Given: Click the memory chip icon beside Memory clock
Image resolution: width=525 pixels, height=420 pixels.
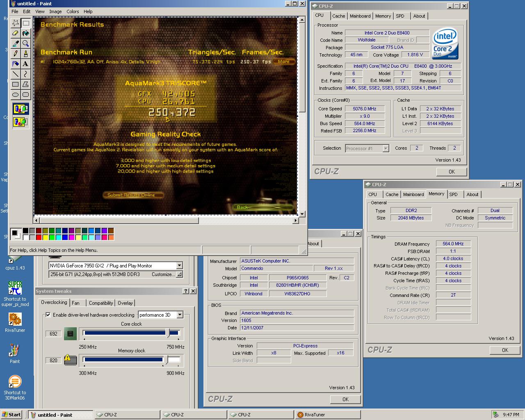Looking at the screenshot, I should pos(71,360).
